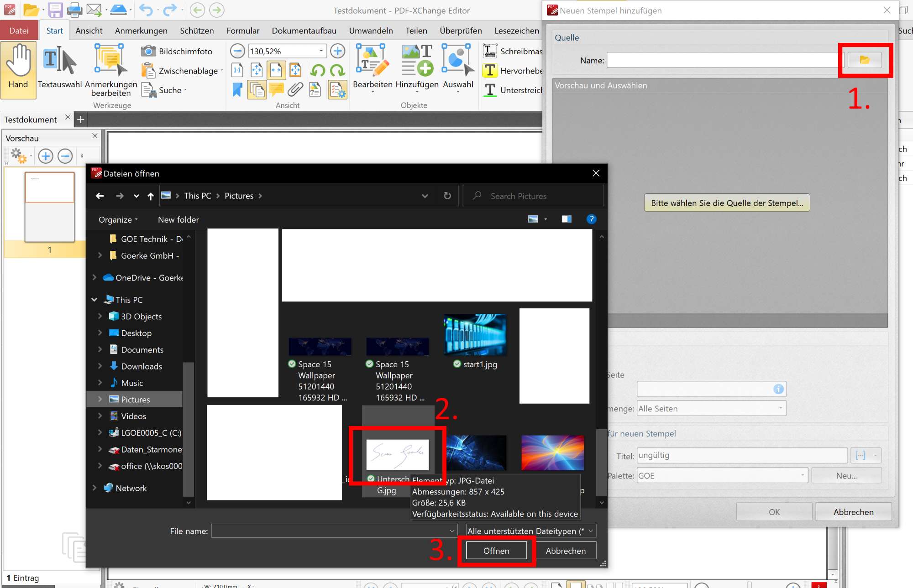Select the start1.jpg thumbnail
Image resolution: width=913 pixels, height=588 pixels.
click(475, 334)
